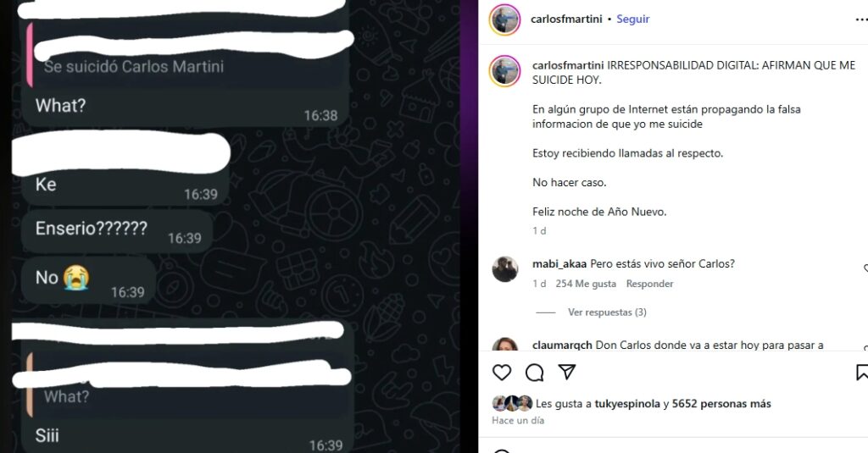Like mabi_akaa's comment with small heart
The height and width of the screenshot is (453, 868).
[x=865, y=268]
